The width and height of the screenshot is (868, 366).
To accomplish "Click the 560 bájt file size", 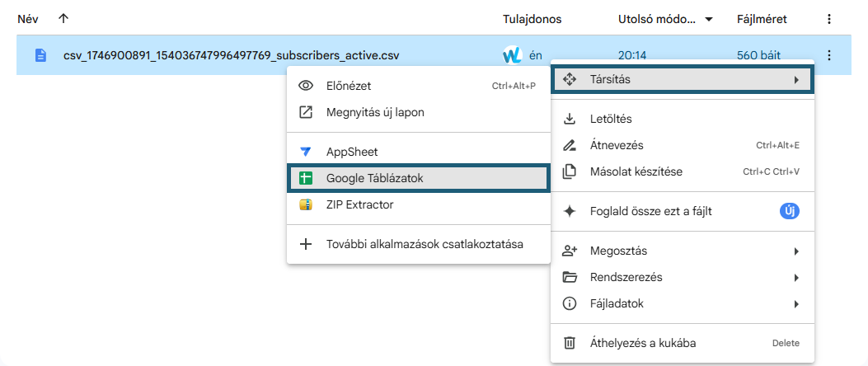I will 759,54.
